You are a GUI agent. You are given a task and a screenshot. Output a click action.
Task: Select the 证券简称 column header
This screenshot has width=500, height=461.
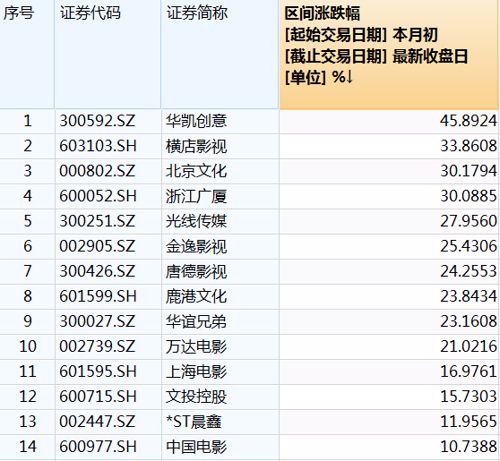click(x=197, y=13)
